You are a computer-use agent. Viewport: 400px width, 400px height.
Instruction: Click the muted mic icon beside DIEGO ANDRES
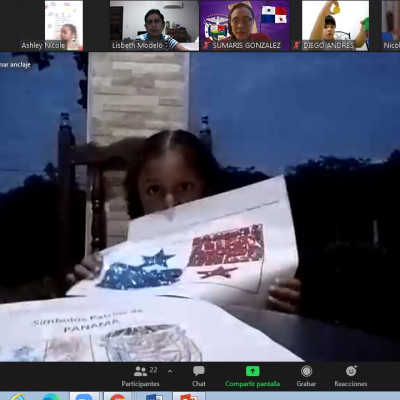pos(296,45)
